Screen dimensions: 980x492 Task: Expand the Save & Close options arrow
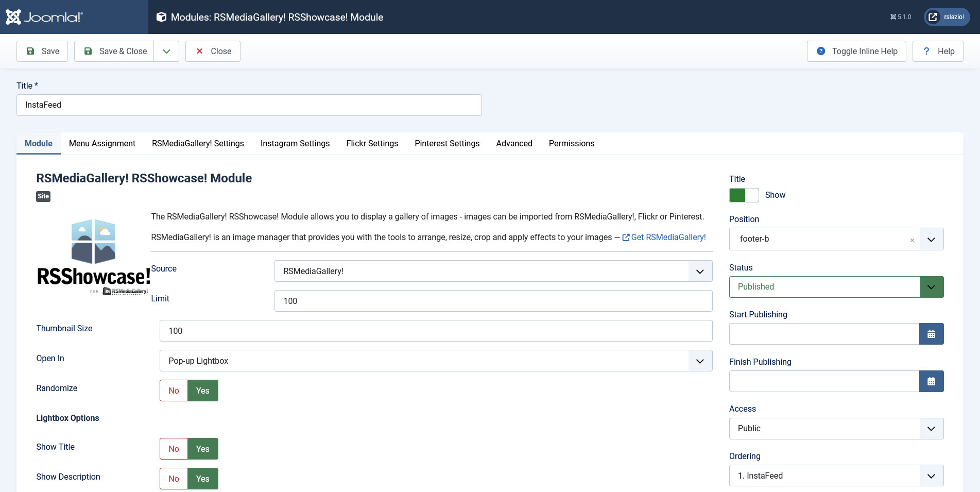166,51
